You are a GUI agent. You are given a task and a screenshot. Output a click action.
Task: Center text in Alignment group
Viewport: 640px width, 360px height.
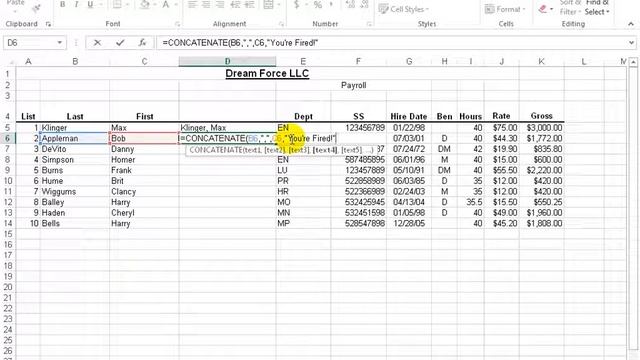(x=206, y=4)
